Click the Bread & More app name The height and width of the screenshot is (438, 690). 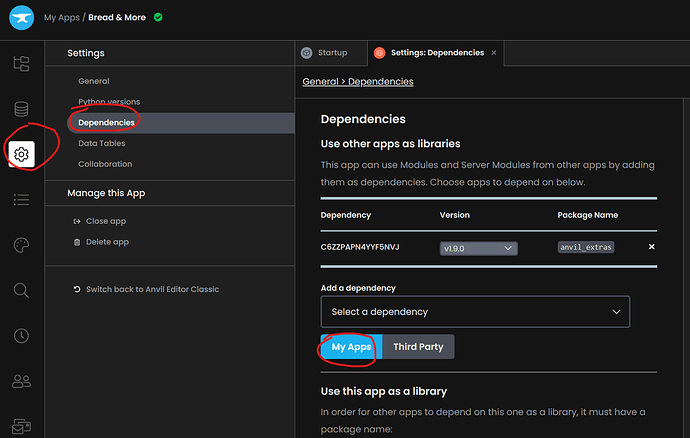(x=117, y=18)
